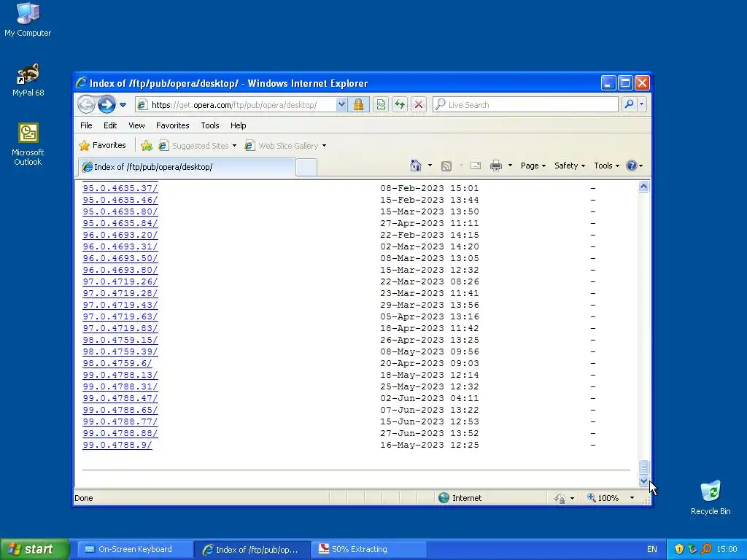Open the address bar URL dropdown

click(x=341, y=104)
